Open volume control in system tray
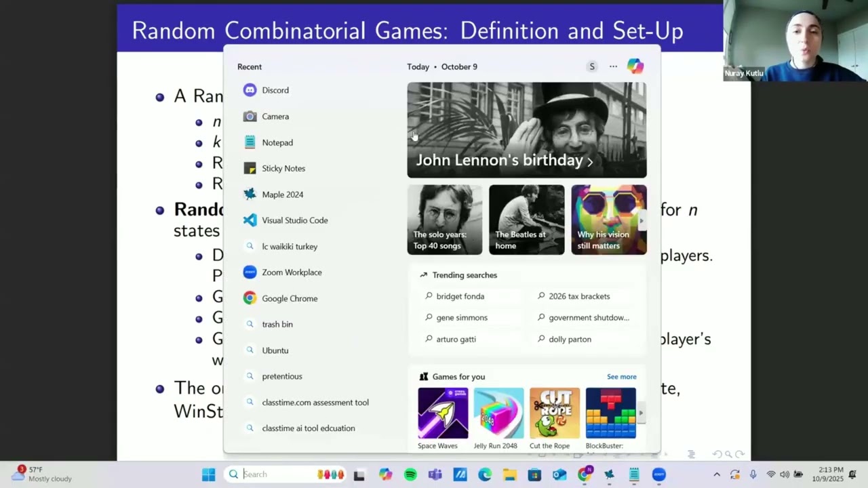Viewport: 868px width, 488px height. 785,474
